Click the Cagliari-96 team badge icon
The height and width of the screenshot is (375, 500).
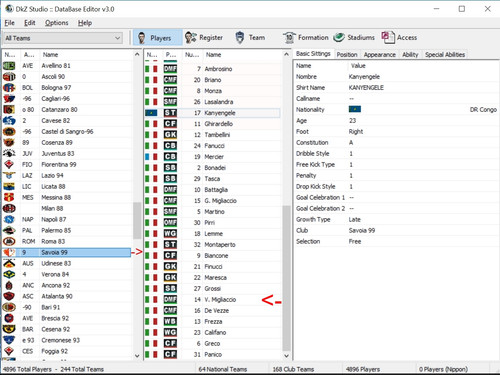click(9, 99)
